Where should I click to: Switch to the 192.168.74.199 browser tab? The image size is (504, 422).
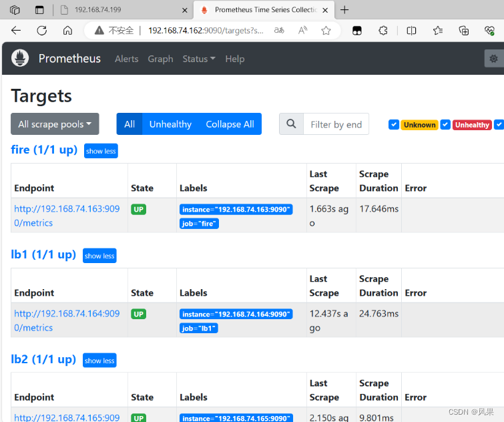[122, 10]
